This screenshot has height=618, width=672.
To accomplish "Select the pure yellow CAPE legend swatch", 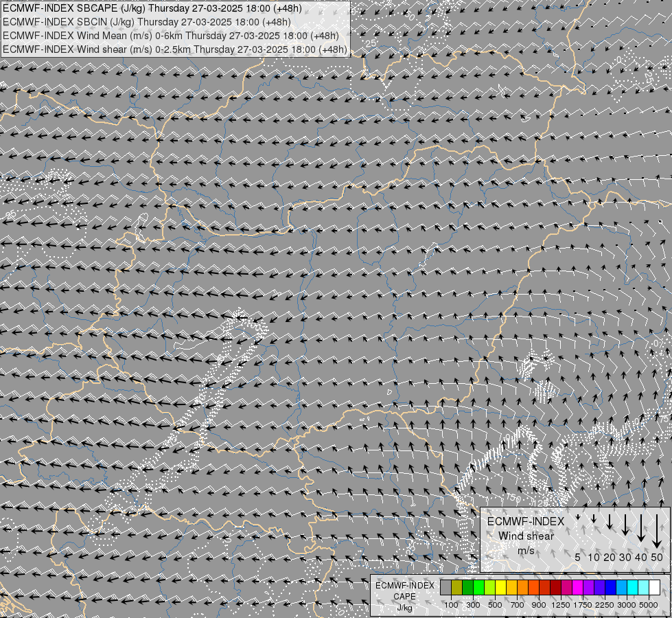I will coord(500,587).
